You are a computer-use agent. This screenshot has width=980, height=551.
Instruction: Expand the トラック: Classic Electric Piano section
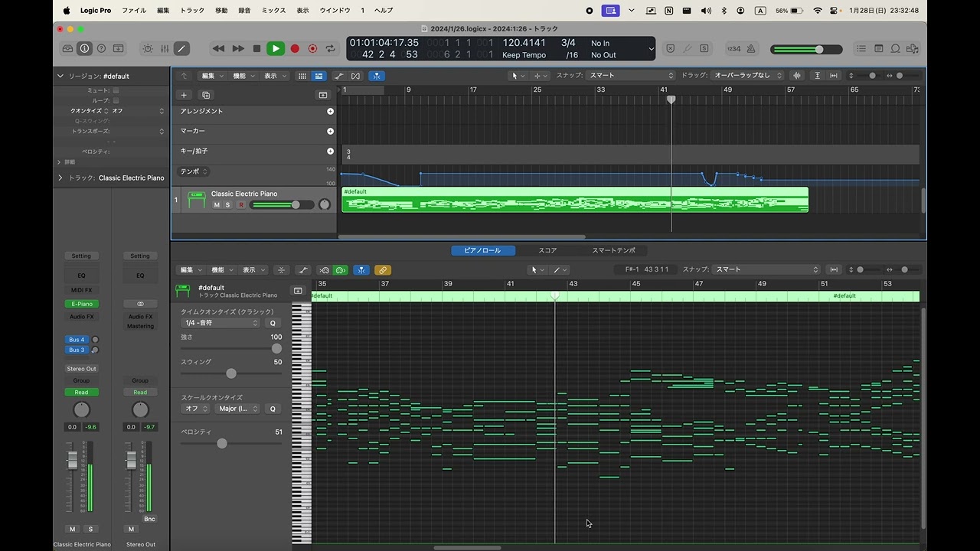60,178
